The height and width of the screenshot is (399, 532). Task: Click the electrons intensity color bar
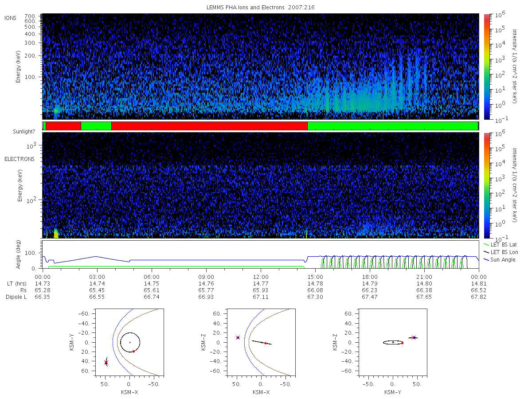pos(487,185)
